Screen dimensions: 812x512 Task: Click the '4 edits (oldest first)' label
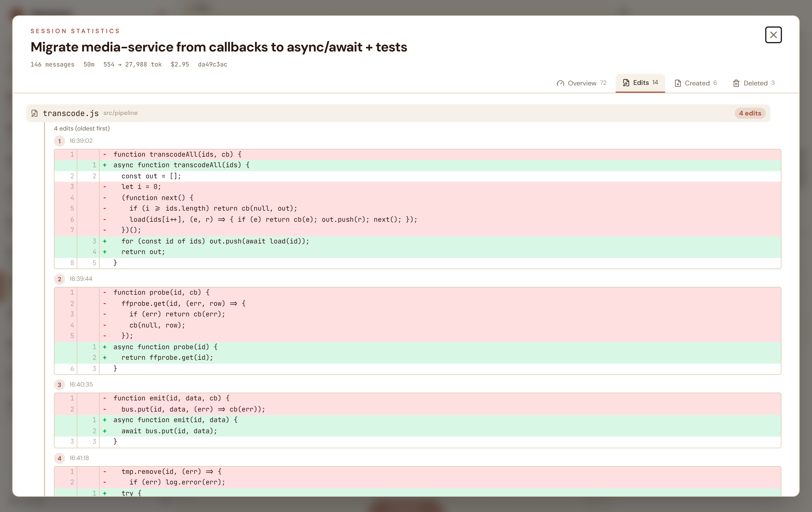coord(82,128)
